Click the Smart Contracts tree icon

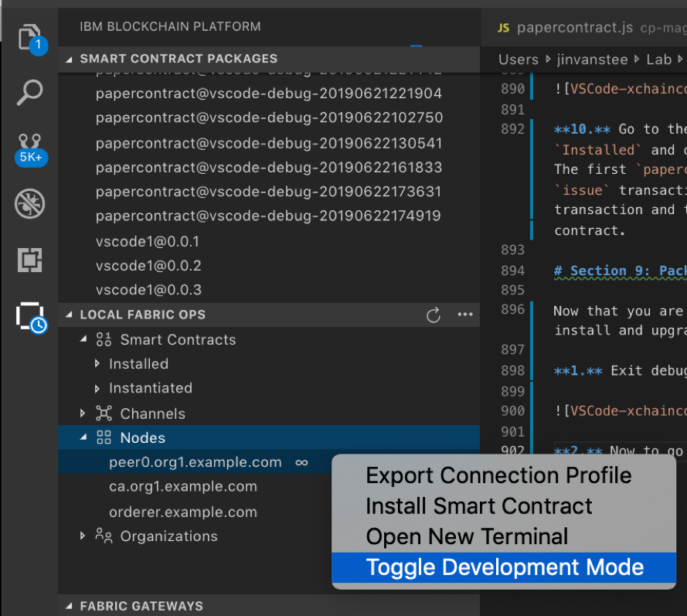coord(104,339)
